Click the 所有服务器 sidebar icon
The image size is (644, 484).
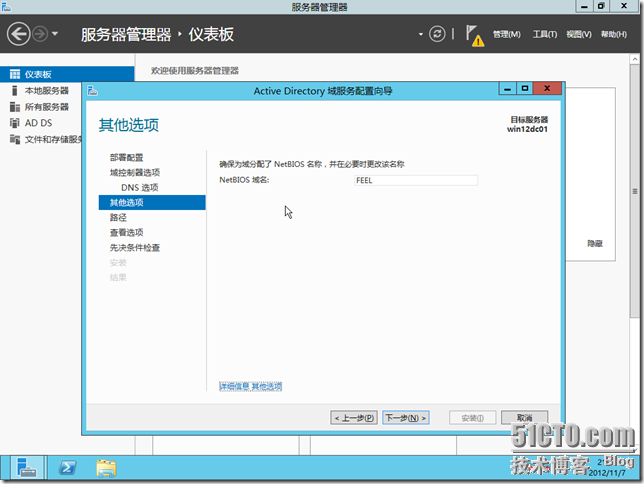15,107
